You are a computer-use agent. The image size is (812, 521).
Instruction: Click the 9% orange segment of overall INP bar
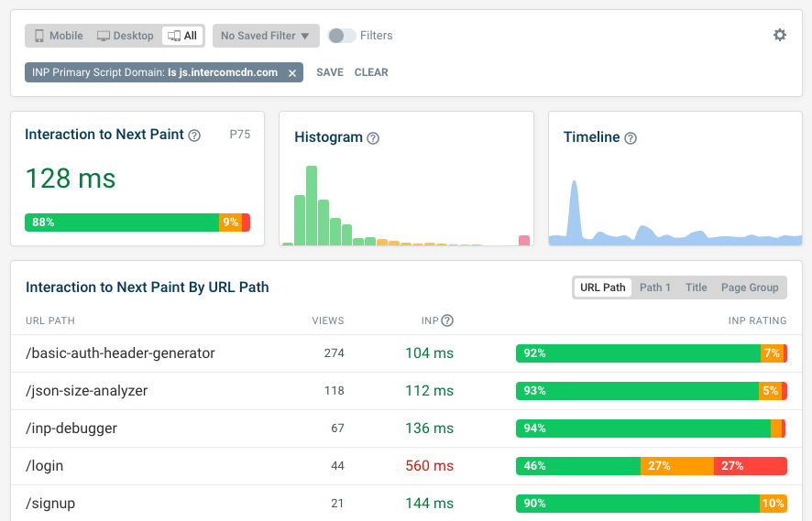pyautogui.click(x=230, y=223)
